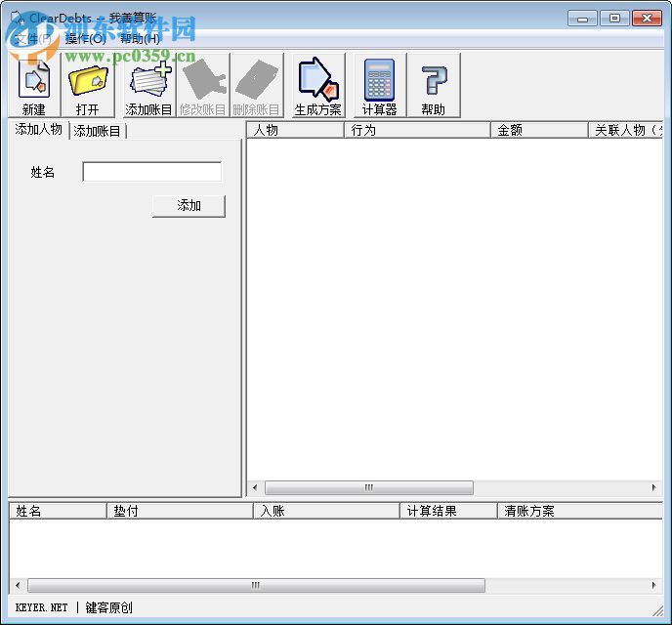Click the 键客原创 status bar text
The image size is (672, 625).
click(108, 607)
